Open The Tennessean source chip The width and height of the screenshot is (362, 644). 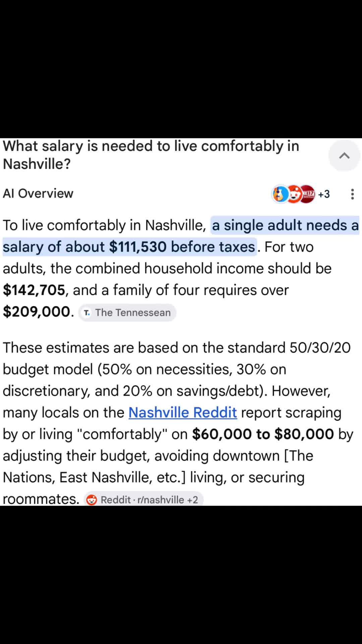[127, 313]
